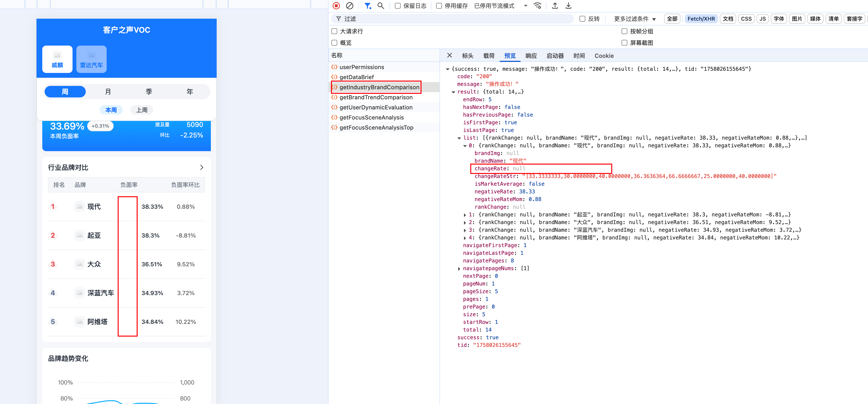Image resolution: width=868 pixels, height=404 pixels.
Task: Select getFocusSceneAnalysisTop request
Action: point(376,128)
